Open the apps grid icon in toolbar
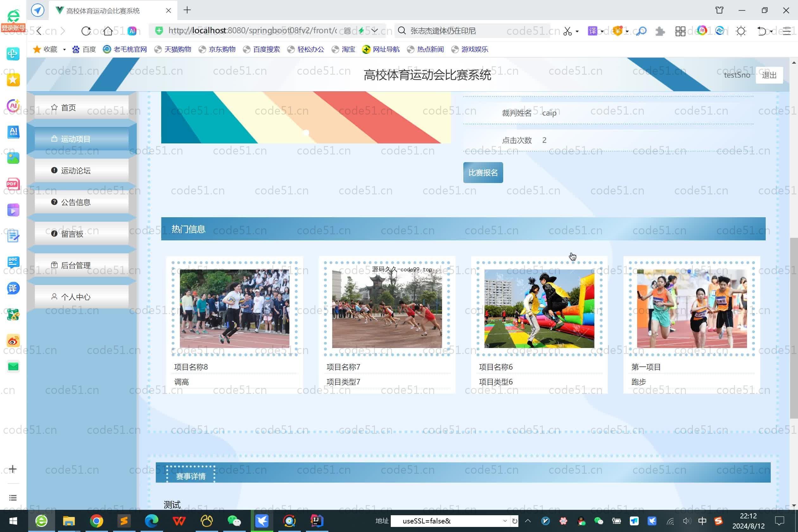Screen dimensions: 798x532 click(680, 31)
